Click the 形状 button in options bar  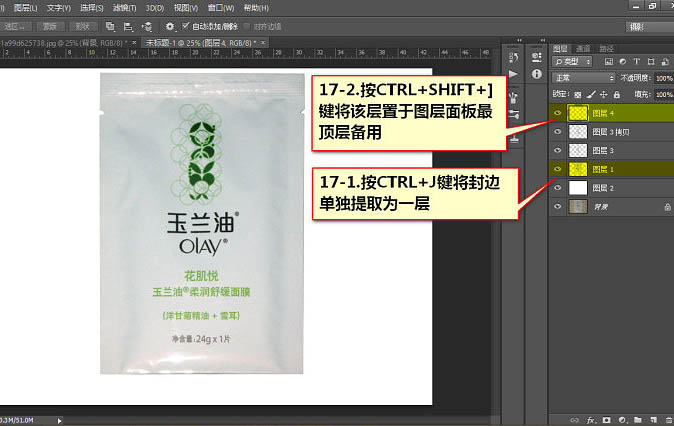tap(83, 26)
